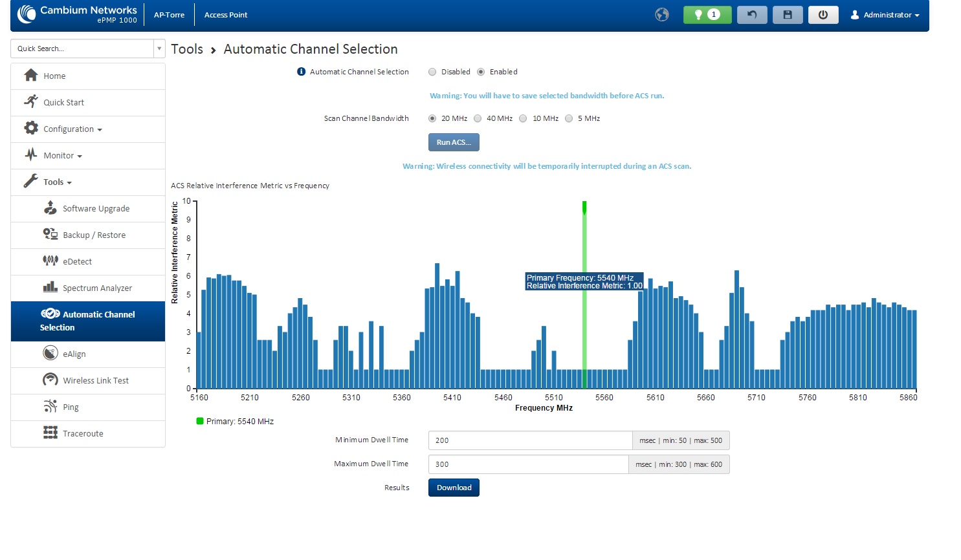Click the Monitor pulse icon
This screenshot has width=961, height=560.
[30, 155]
